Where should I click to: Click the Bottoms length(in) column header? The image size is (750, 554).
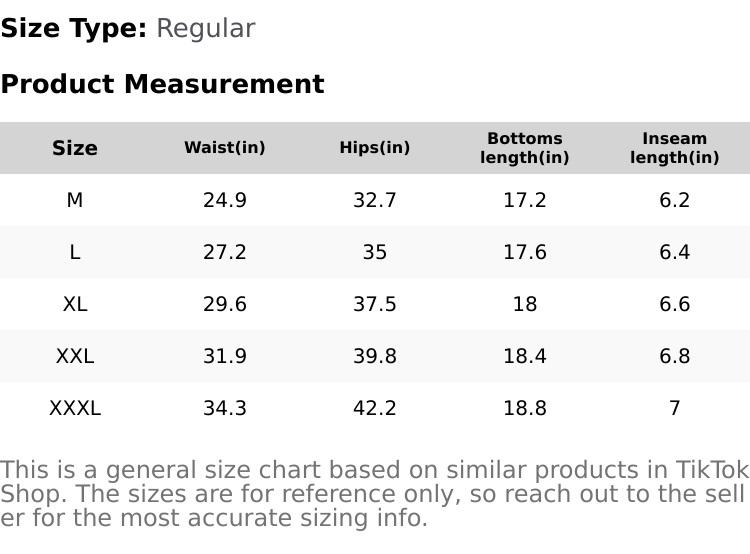coord(525,148)
